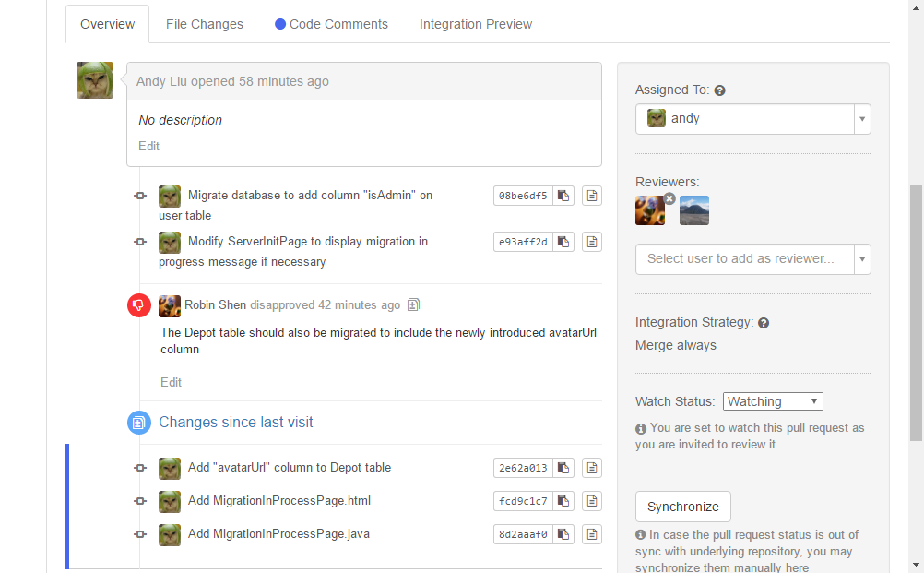Click the scrollbar up arrow
The height and width of the screenshot is (573, 924).
click(x=916, y=7)
